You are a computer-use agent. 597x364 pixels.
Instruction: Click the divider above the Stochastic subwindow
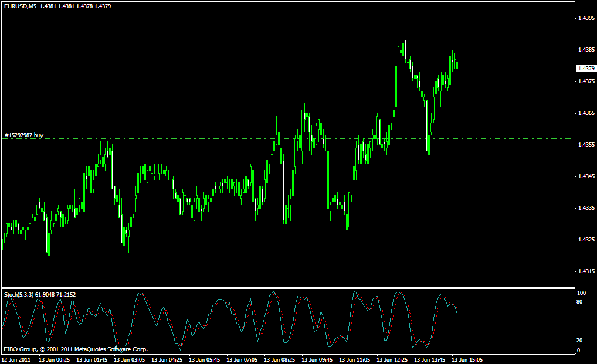point(286,288)
